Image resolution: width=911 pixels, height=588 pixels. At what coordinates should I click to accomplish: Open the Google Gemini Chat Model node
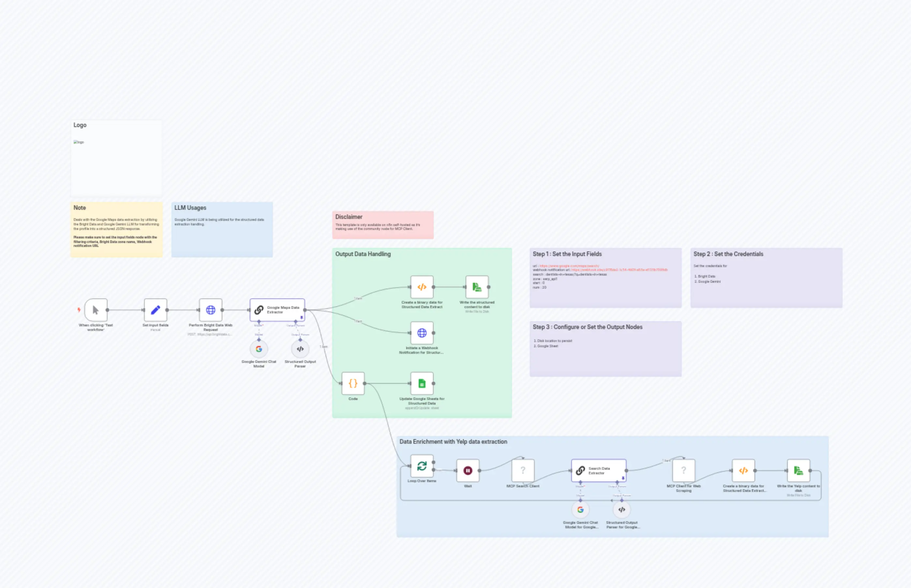click(x=259, y=349)
